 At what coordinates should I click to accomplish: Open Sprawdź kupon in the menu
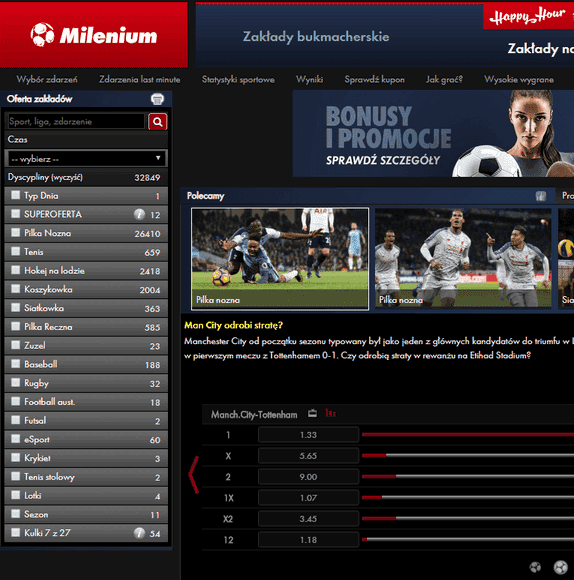[x=374, y=80]
